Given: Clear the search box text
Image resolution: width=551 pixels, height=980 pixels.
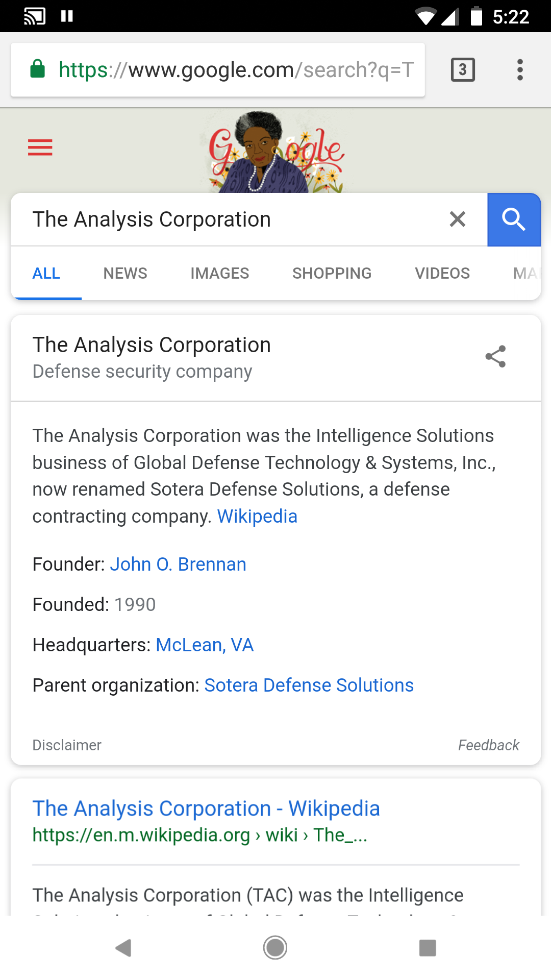Looking at the screenshot, I should pyautogui.click(x=457, y=219).
